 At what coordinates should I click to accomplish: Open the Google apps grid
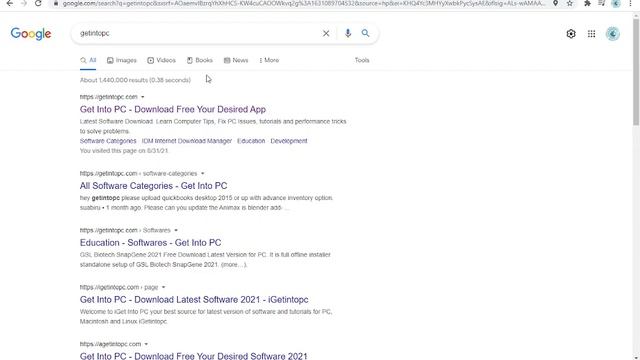point(591,34)
